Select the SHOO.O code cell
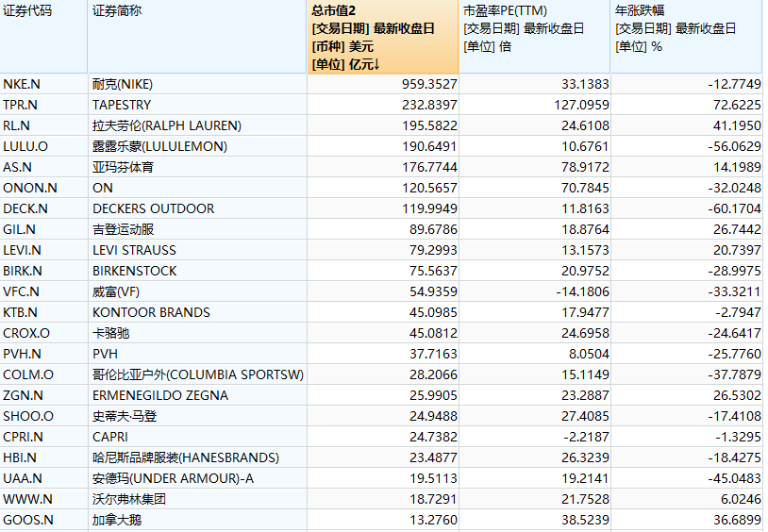Screen dimensions: 768x532 (43, 416)
